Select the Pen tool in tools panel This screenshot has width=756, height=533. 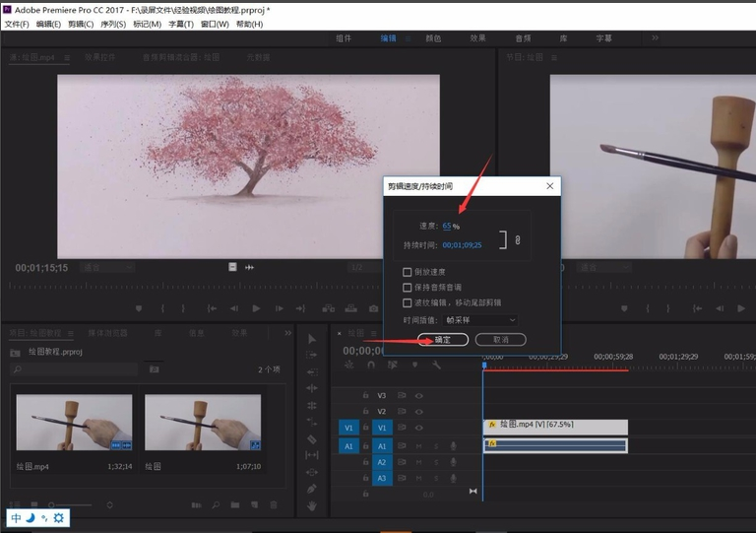[312, 489]
